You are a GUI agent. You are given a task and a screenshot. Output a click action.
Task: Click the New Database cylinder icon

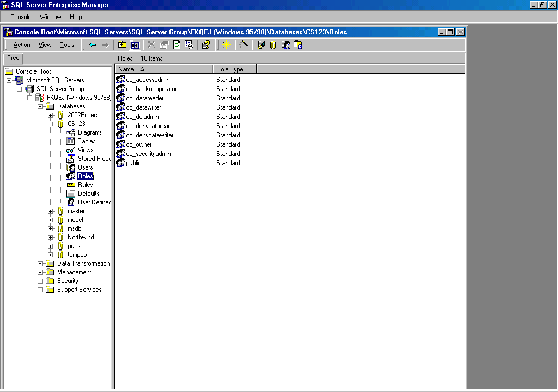pyautogui.click(x=273, y=45)
